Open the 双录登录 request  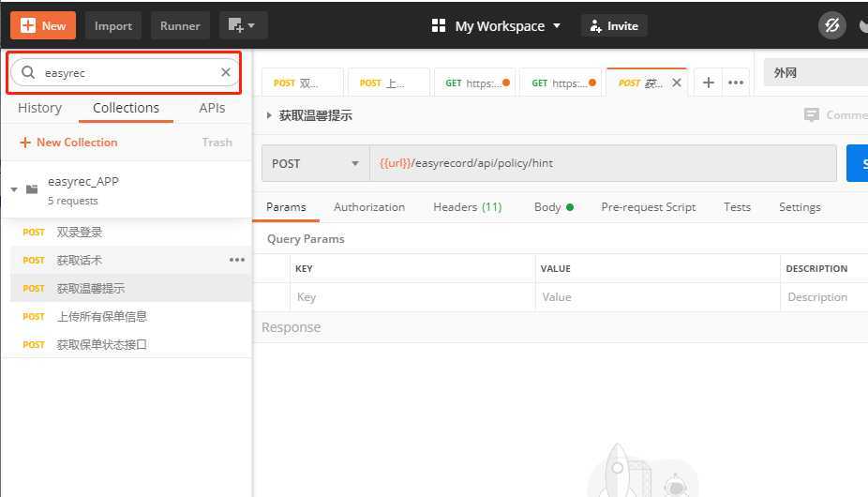click(130, 233)
